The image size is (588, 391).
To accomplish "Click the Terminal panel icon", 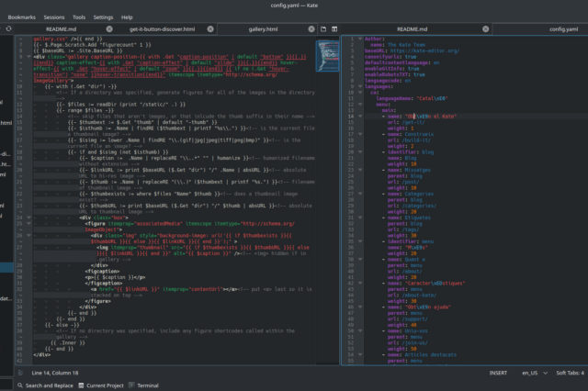I will coord(130,385).
